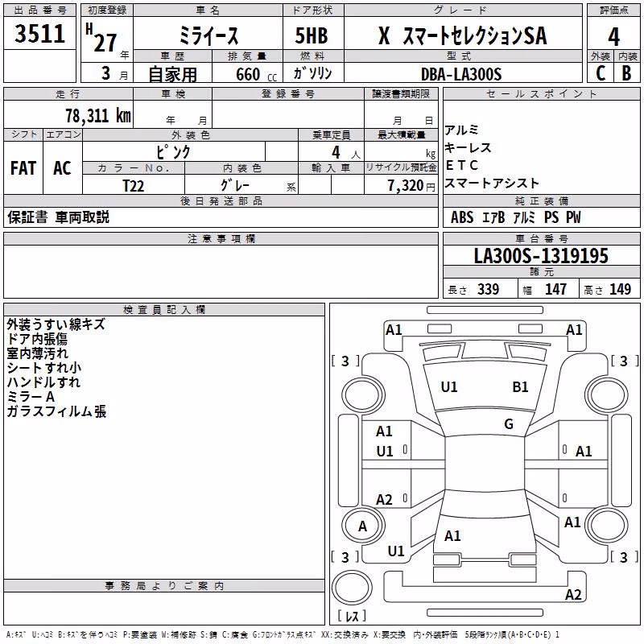The width and height of the screenshot is (644, 644).
Task: Select inspector note ハンドルすれ
Action: (x=43, y=382)
